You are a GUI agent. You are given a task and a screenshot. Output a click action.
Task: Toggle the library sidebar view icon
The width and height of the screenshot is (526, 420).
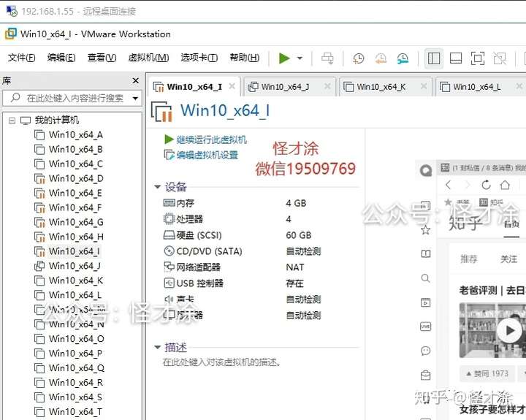click(x=434, y=58)
